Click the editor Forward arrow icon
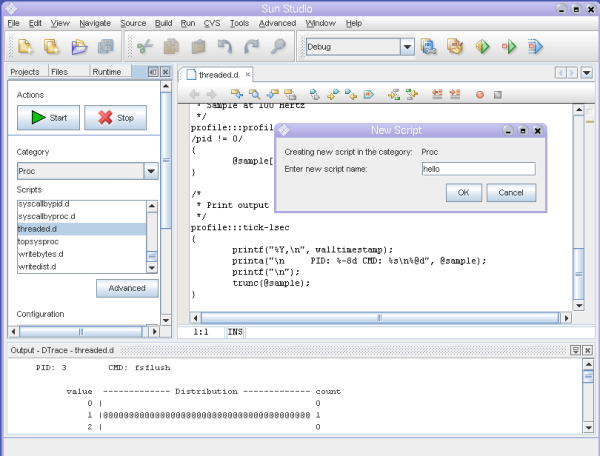This screenshot has width=600, height=456. 212,94
